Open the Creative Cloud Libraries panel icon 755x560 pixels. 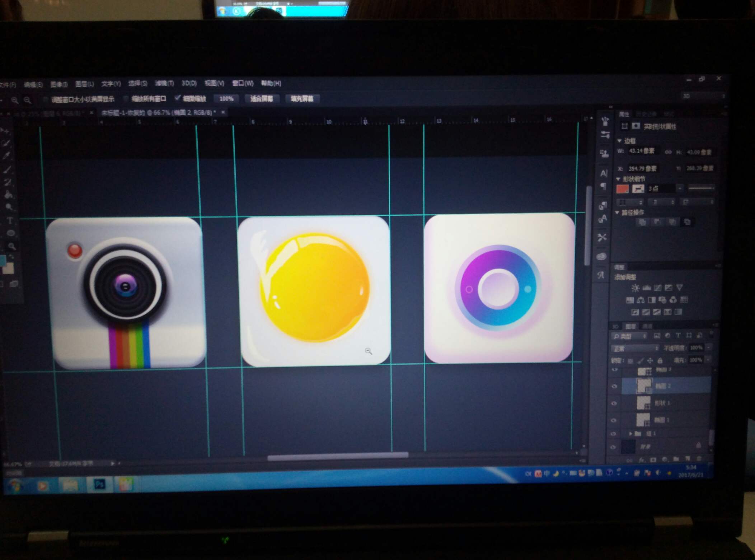point(602,256)
